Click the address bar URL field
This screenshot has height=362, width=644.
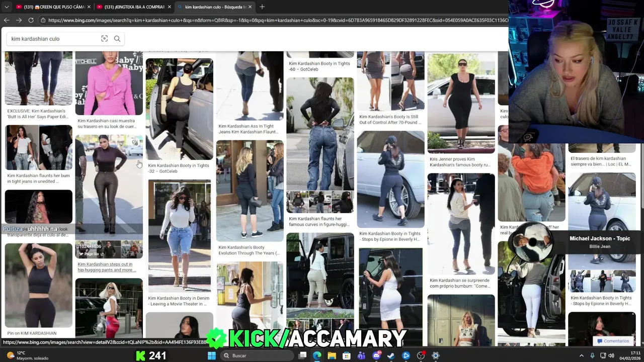click(277, 20)
